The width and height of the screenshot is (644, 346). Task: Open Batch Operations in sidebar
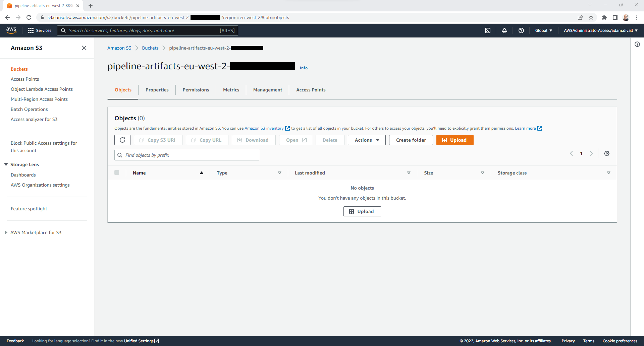[x=29, y=109]
